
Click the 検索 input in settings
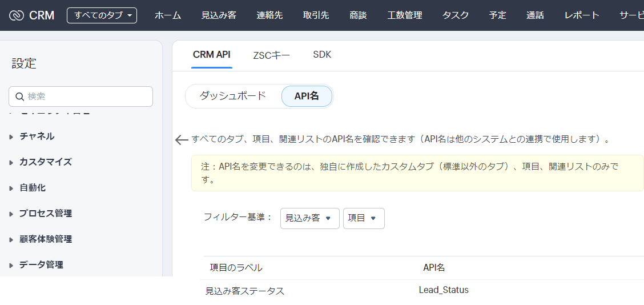80,97
